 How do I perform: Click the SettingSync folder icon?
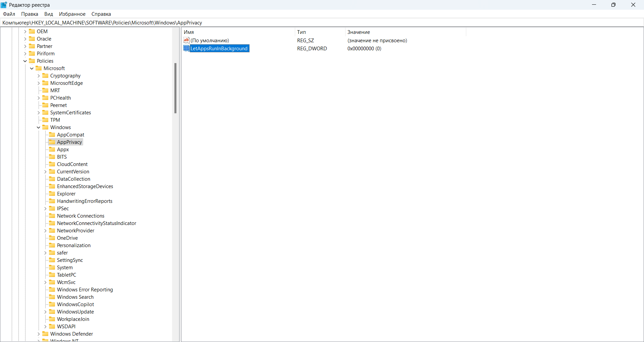point(52,260)
